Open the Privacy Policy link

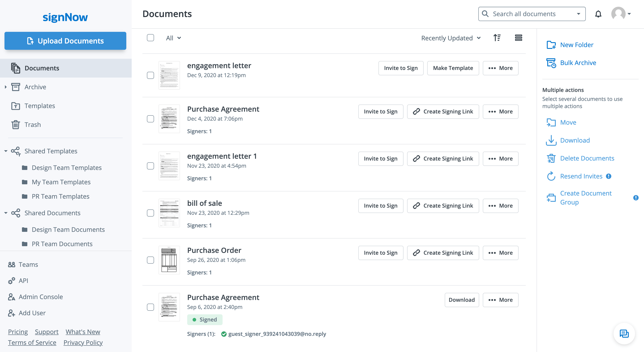(83, 342)
